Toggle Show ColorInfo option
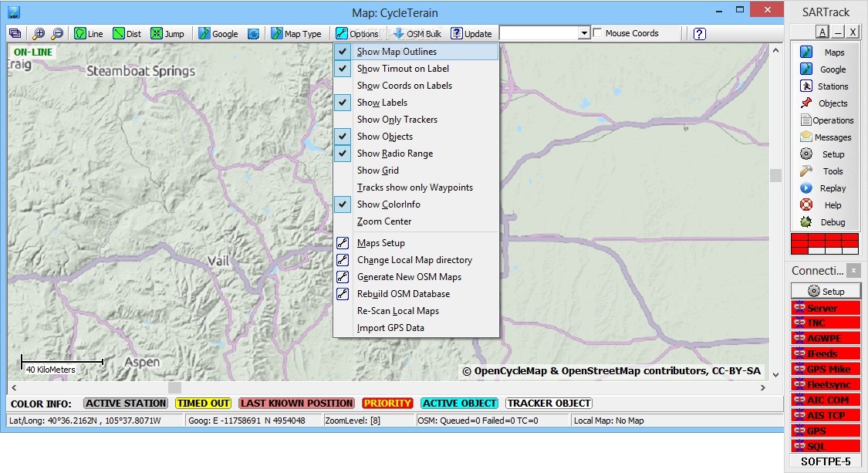Screen dimensions: 868x473 (416, 204)
